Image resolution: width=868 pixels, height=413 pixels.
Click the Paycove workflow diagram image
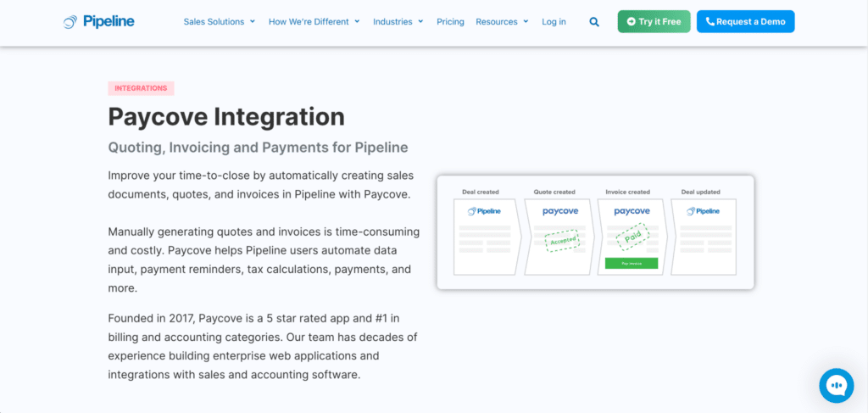pyautogui.click(x=595, y=232)
